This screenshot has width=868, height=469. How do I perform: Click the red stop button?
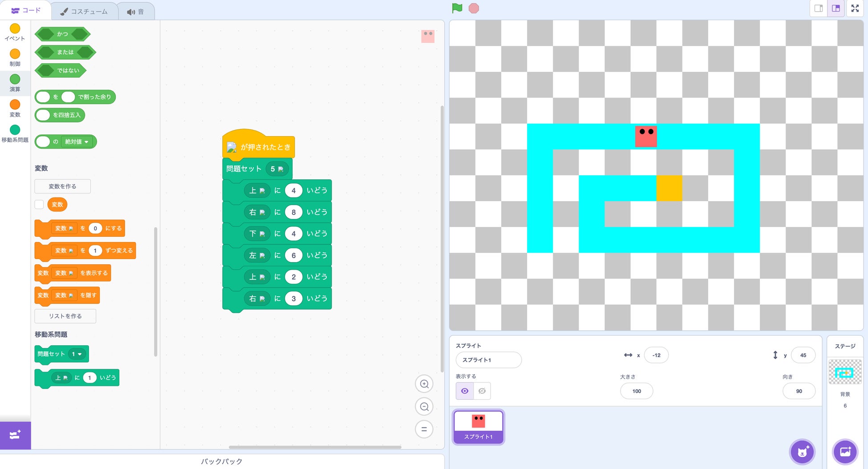pyautogui.click(x=474, y=8)
